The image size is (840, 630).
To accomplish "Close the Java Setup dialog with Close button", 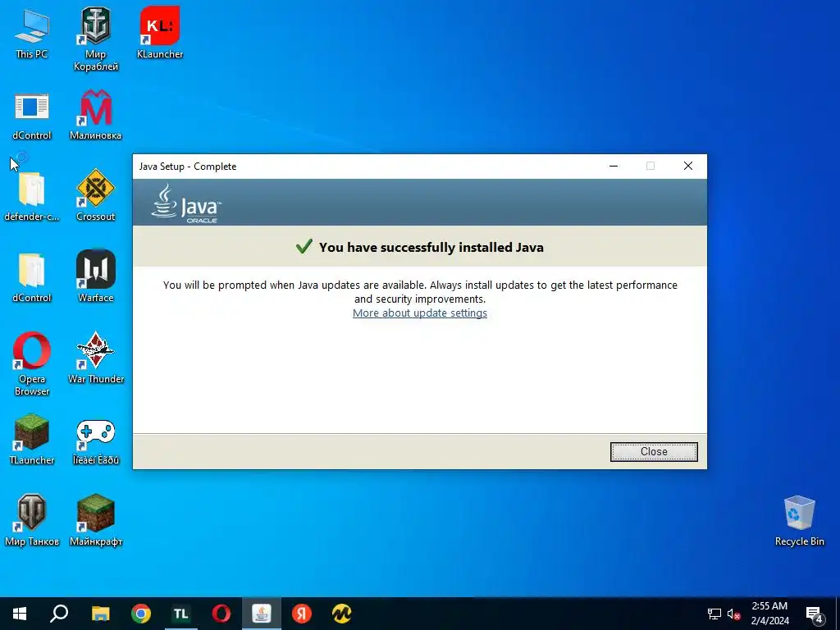I will coord(654,452).
